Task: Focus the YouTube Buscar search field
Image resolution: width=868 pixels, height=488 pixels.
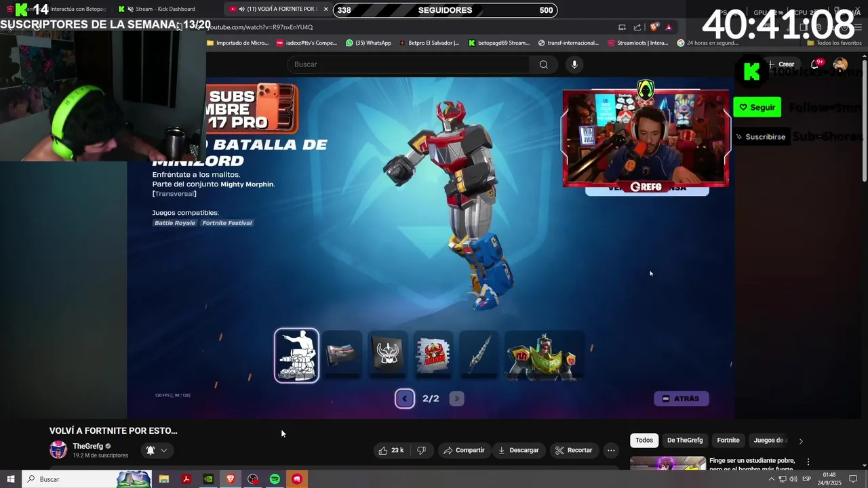Action: point(409,64)
